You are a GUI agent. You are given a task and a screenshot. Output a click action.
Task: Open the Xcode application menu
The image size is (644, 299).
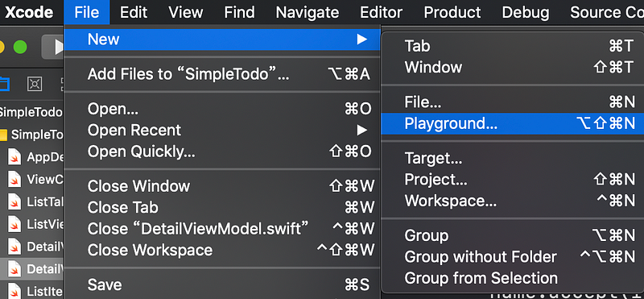coord(29,12)
